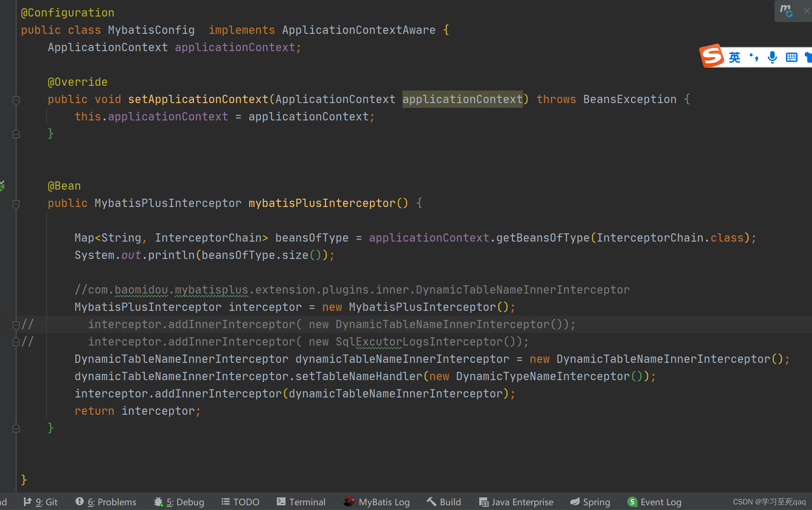
Task: Toggle Sogou English/Chinese language mode
Action: tap(734, 57)
